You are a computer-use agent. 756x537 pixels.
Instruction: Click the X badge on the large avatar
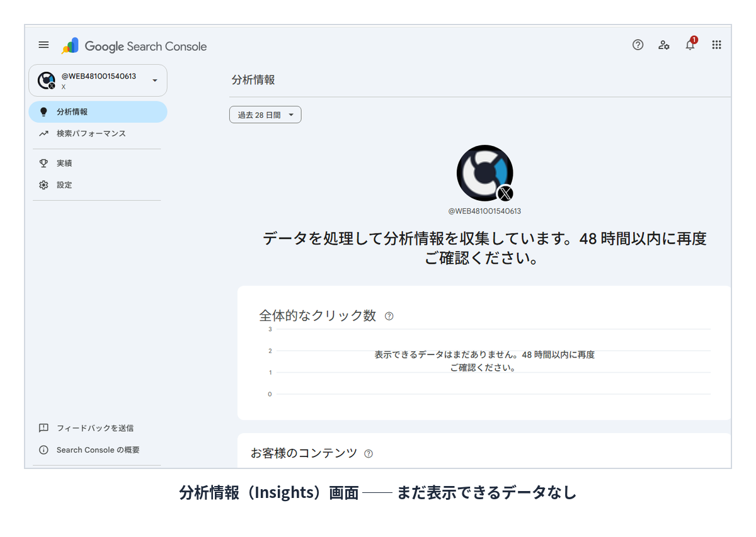point(505,193)
